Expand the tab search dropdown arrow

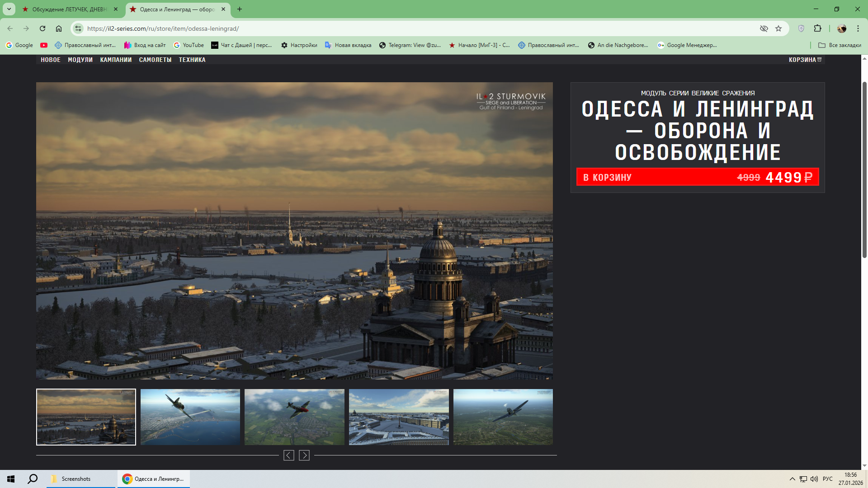(9, 9)
